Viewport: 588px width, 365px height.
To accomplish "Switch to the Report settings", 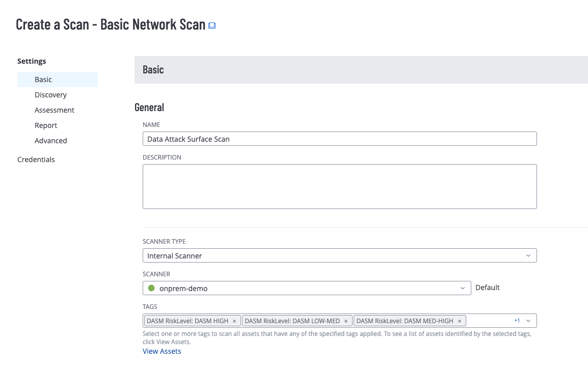I will pos(46,125).
